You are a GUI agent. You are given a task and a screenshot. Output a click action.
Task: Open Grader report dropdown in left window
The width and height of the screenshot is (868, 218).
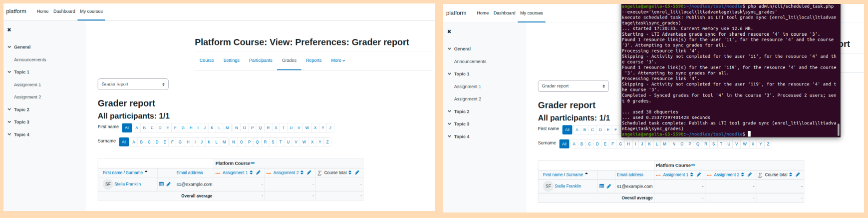(133, 84)
